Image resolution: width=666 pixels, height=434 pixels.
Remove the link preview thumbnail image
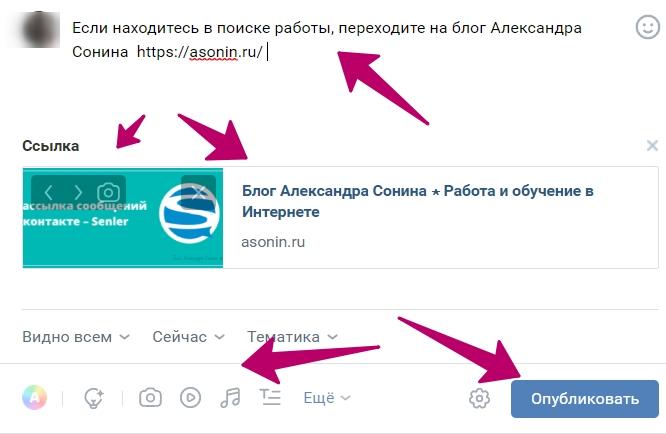[198, 192]
